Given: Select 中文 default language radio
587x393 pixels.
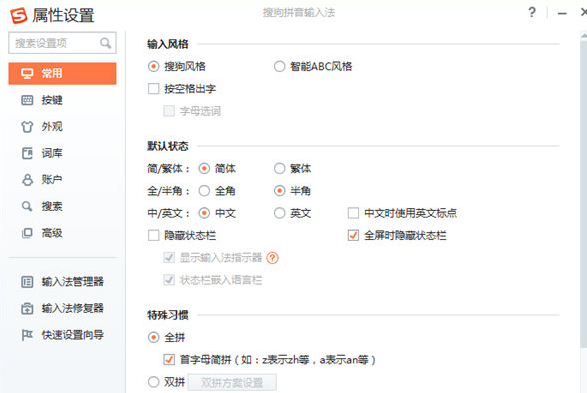Looking at the screenshot, I should click(204, 213).
